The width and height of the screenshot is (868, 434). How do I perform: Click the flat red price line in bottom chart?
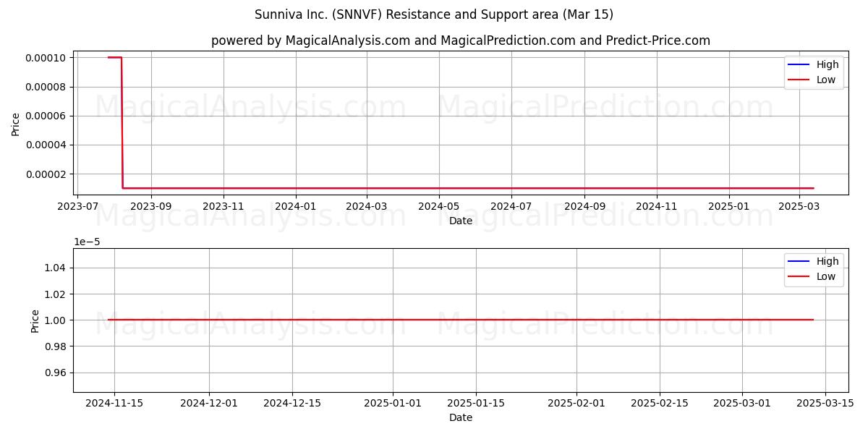[461, 320]
